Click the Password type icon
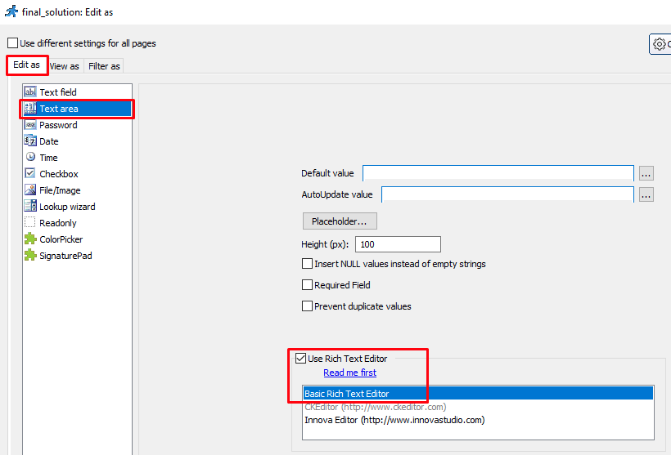Screen dimensions: 671x455 (30, 125)
